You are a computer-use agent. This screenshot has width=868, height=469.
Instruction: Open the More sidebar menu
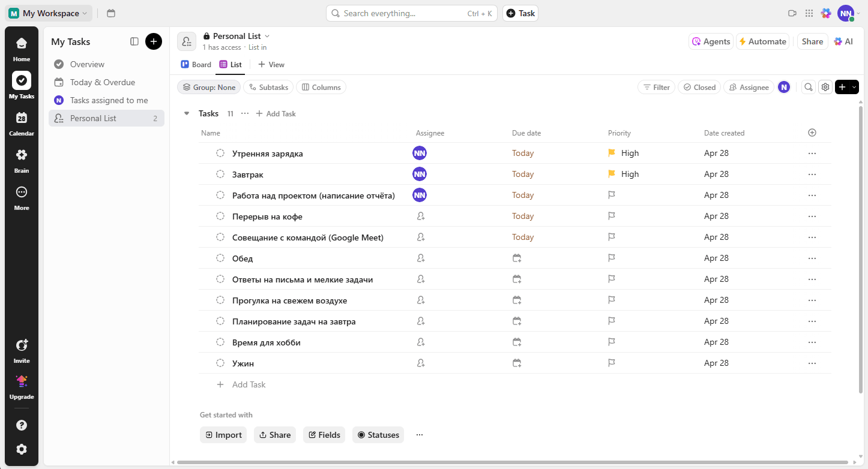22,198
